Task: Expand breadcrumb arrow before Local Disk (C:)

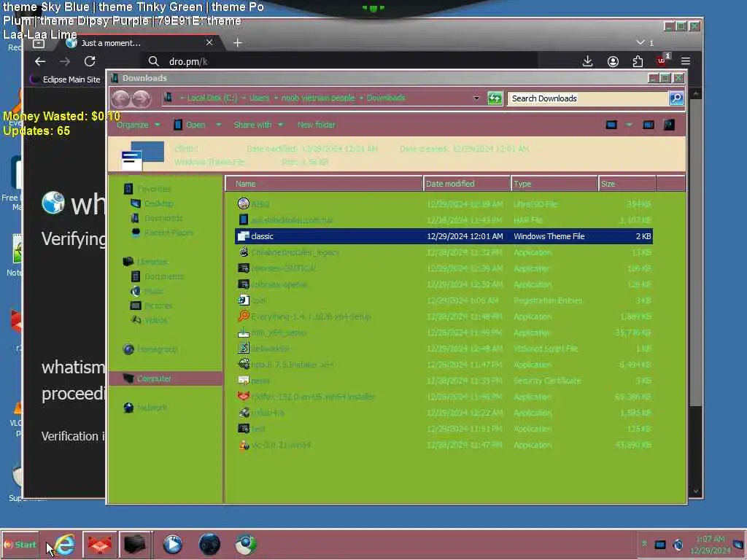Action: coord(182,98)
